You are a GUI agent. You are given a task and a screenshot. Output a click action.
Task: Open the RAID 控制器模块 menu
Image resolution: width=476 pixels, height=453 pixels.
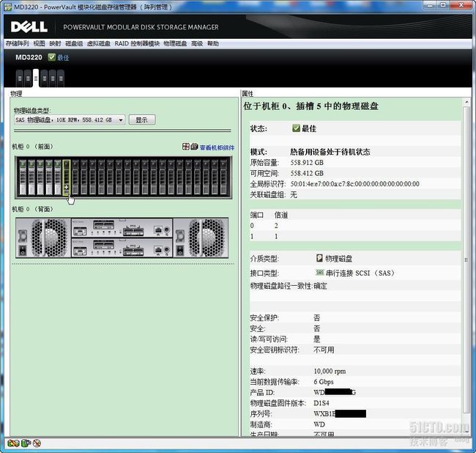point(137,43)
